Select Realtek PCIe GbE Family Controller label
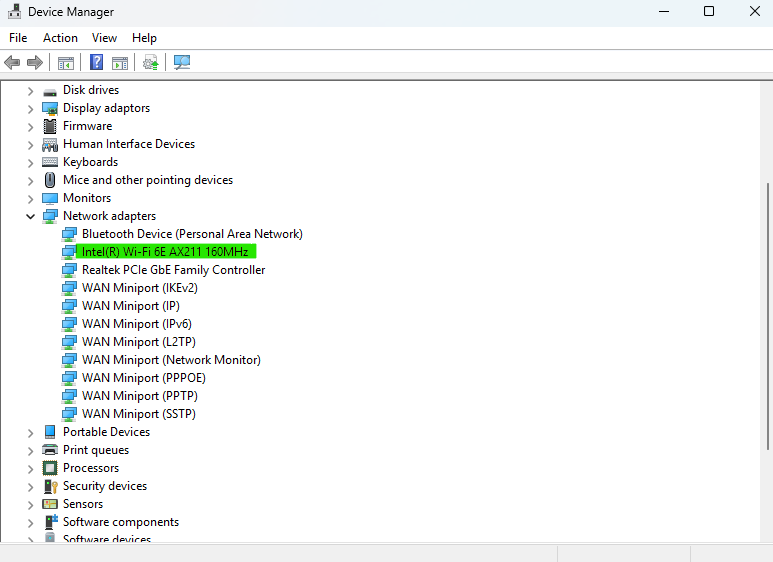 [174, 270]
